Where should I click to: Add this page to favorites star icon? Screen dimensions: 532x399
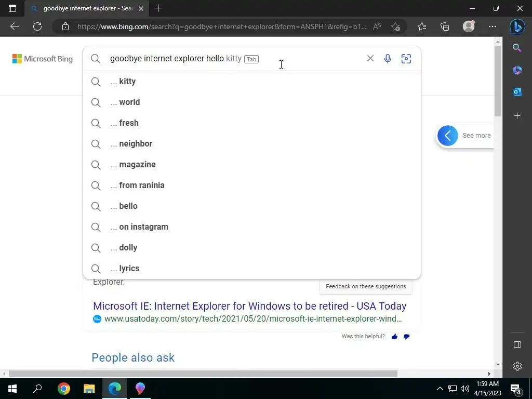click(x=395, y=26)
